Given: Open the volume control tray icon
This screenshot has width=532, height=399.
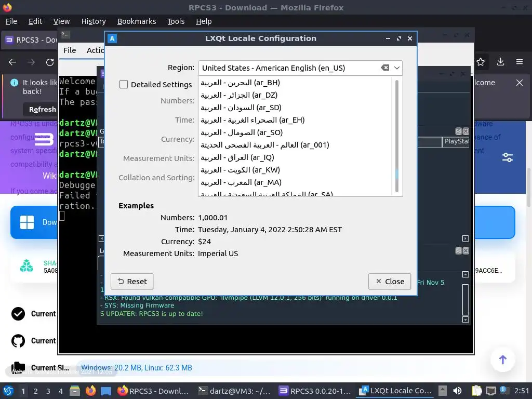Looking at the screenshot, I should [x=457, y=391].
